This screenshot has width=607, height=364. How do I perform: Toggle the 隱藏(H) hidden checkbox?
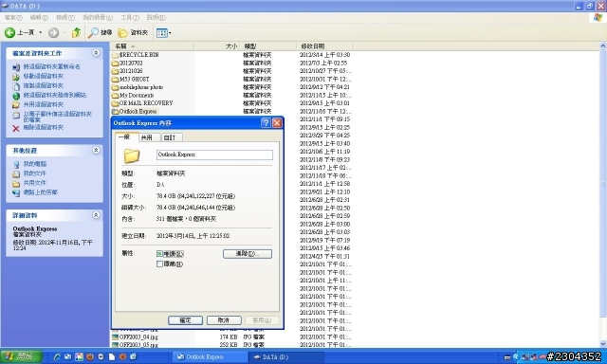(159, 264)
